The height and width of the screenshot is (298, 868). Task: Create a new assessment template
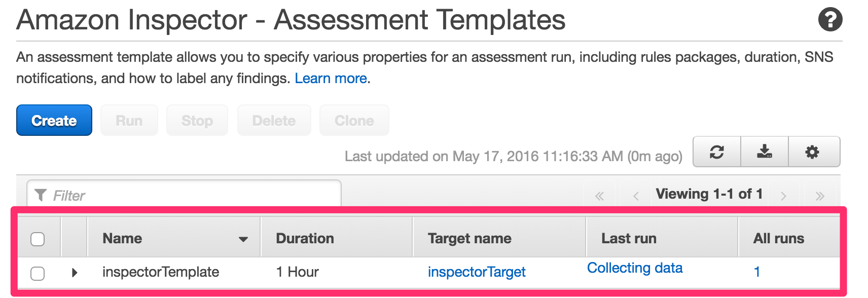coord(54,120)
